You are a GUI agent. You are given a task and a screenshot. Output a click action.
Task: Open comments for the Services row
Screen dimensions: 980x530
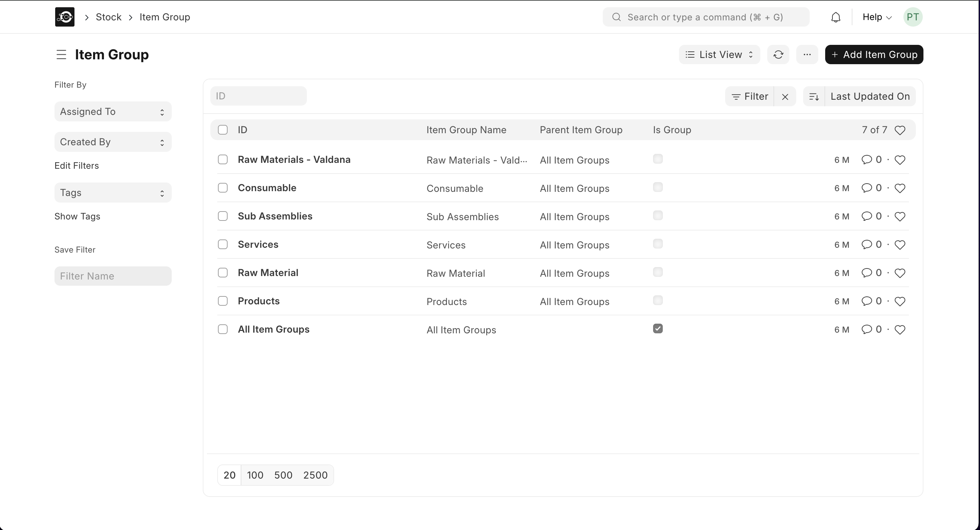click(867, 244)
